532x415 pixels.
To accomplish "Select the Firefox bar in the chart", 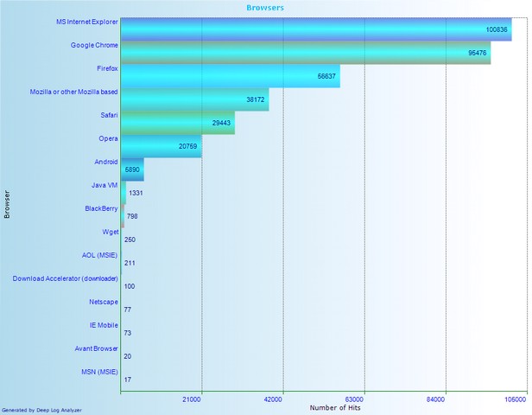I will click(230, 75).
